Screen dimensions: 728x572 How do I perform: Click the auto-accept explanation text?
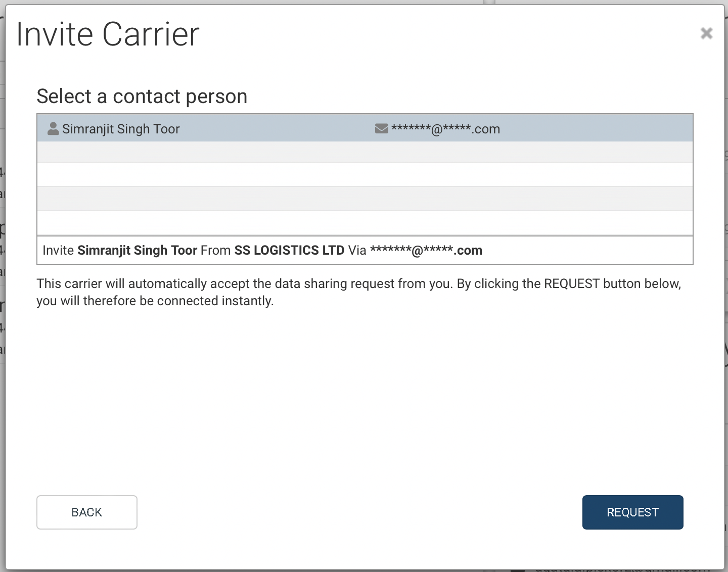click(358, 292)
